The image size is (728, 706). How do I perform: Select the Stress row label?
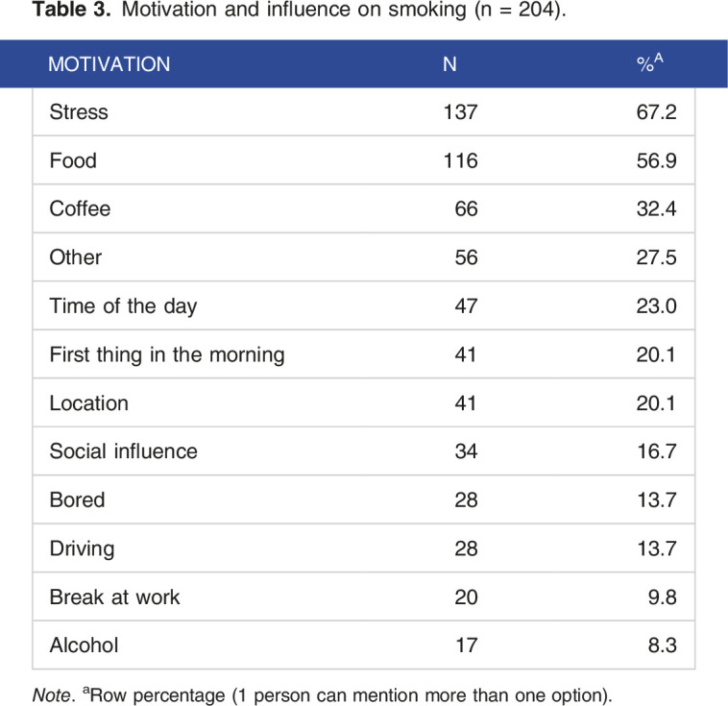point(79,112)
